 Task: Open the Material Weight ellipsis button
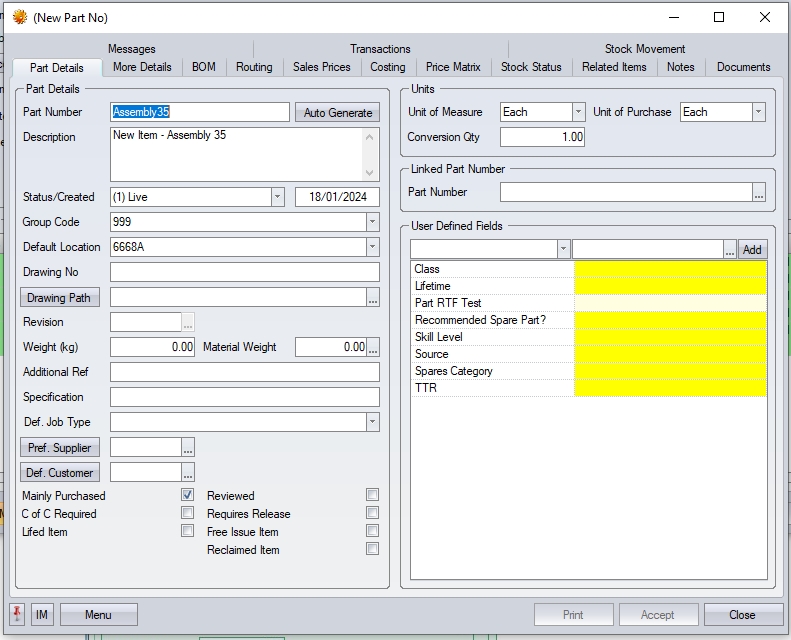[373, 348]
